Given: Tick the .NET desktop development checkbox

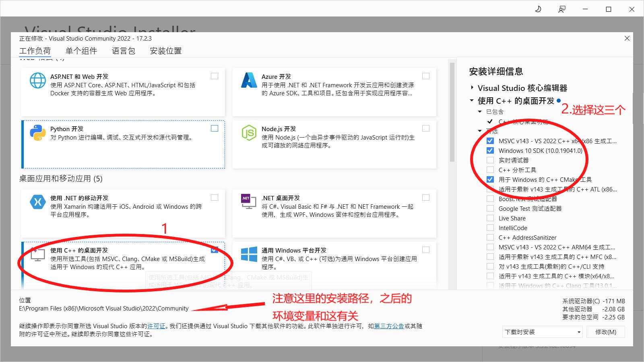Looking at the screenshot, I should (x=426, y=197).
